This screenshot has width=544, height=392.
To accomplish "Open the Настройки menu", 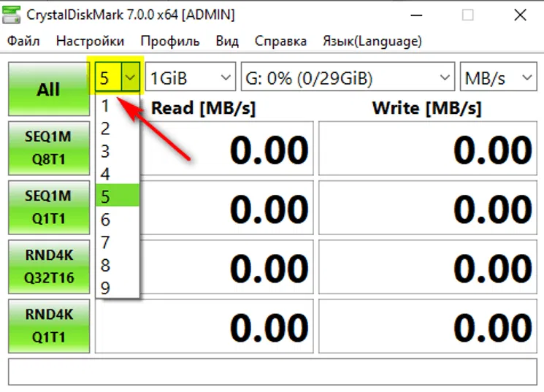I will (x=90, y=41).
